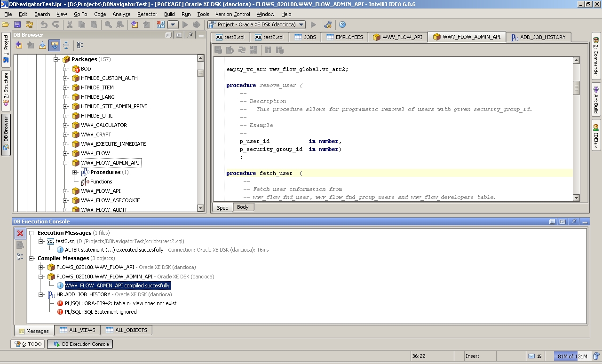Image resolution: width=602 pixels, height=364 pixels.
Task: Click the Undo arrow icon
Action: point(44,24)
